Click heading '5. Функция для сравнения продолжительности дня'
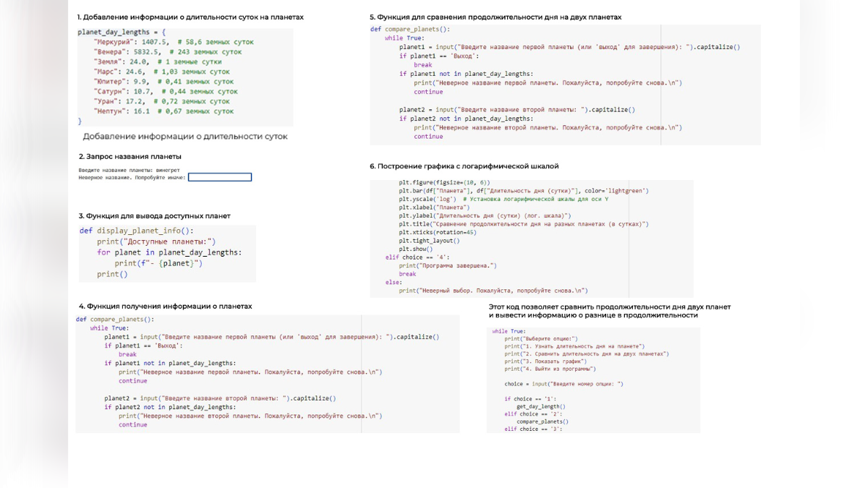Image resolution: width=868 pixels, height=488 pixels. click(495, 17)
